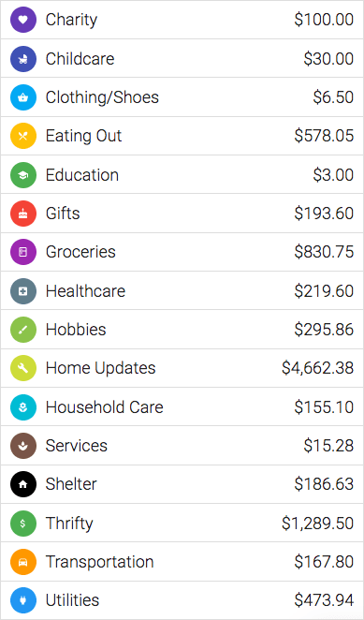
Task: Click the Groceries total $830.75
Action: click(324, 252)
